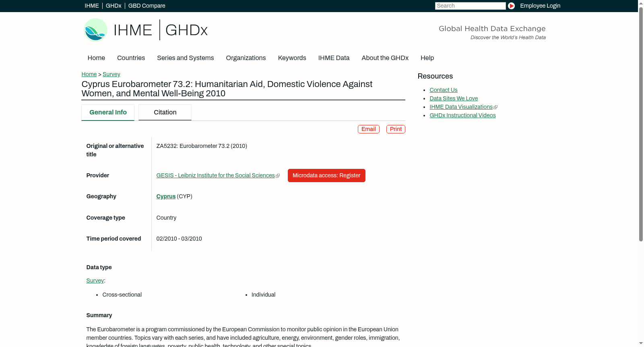Select the General Info tab

point(108,112)
